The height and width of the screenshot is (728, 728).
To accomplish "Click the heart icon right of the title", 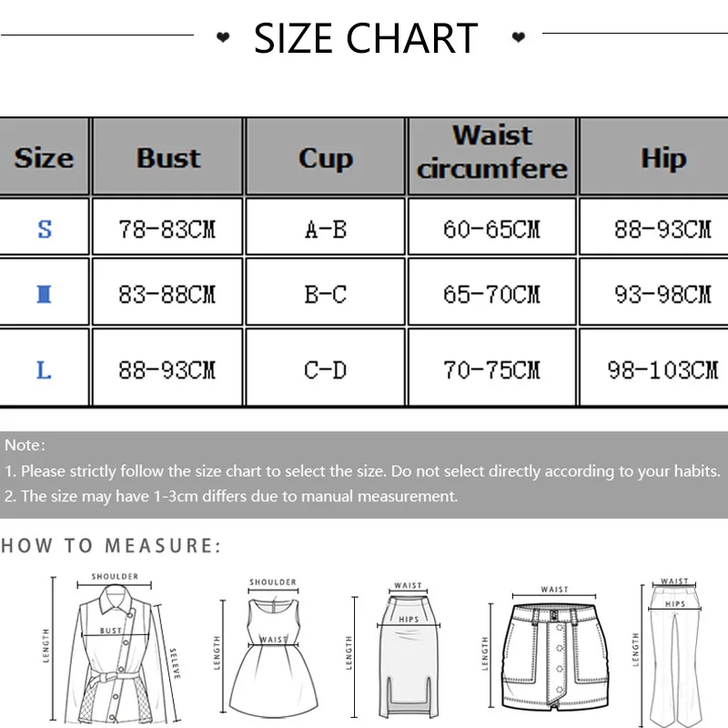I will [x=518, y=37].
